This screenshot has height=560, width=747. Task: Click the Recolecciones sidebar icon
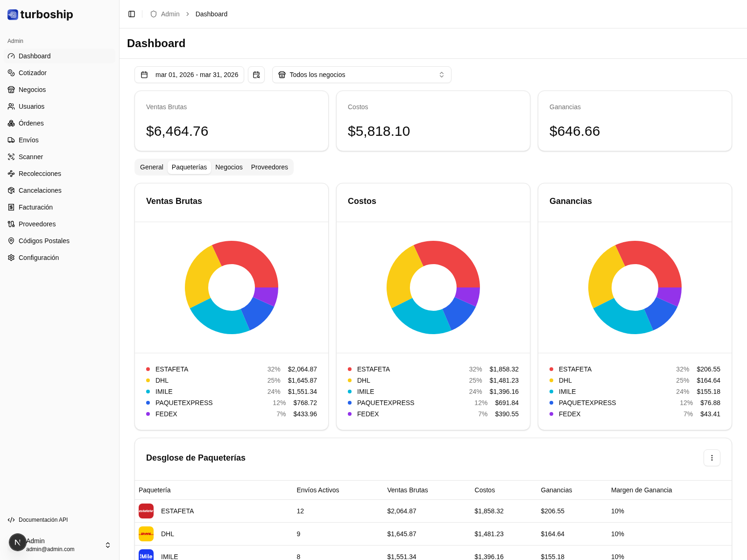pos(11,174)
